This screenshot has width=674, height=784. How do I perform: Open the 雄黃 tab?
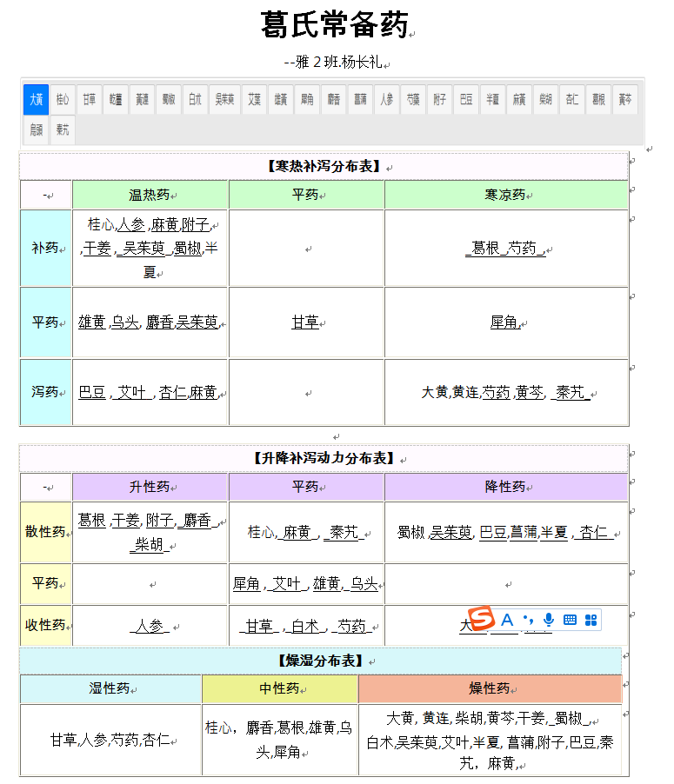click(x=281, y=99)
